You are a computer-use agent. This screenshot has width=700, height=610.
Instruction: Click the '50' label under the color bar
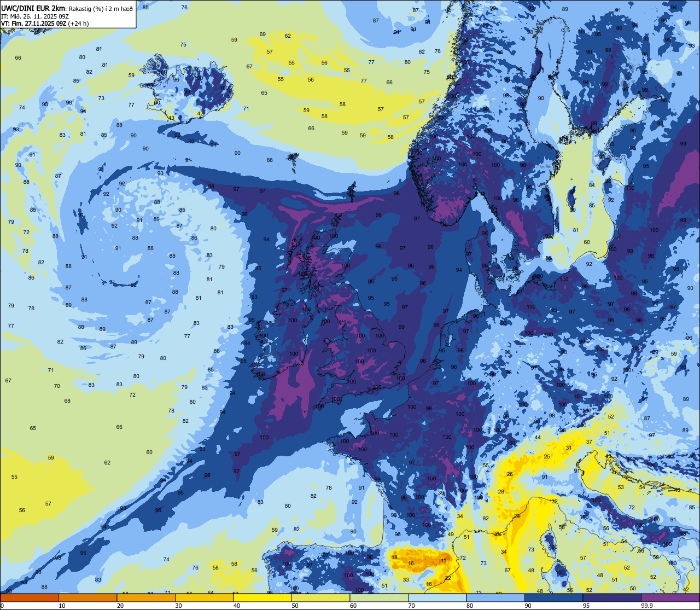tap(295, 606)
